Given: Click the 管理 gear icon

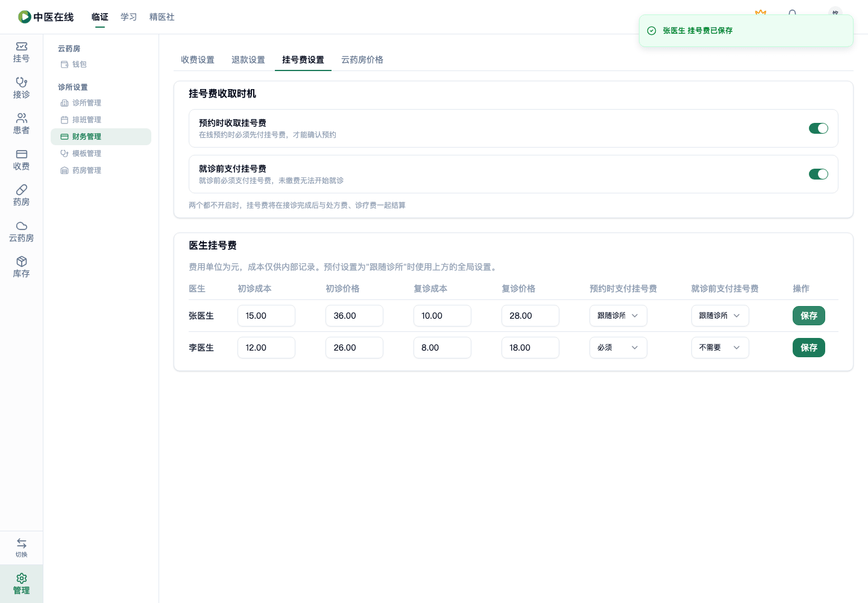Looking at the screenshot, I should click(22, 578).
